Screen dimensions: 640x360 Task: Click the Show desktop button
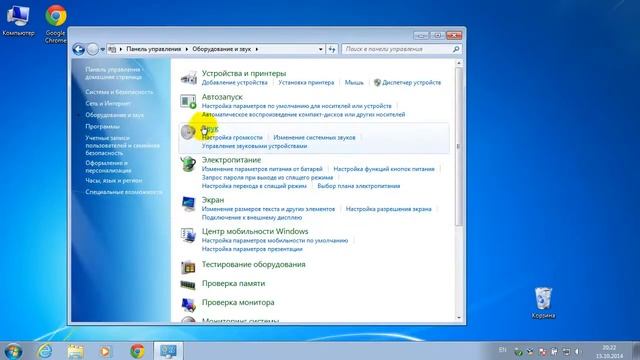(636, 351)
